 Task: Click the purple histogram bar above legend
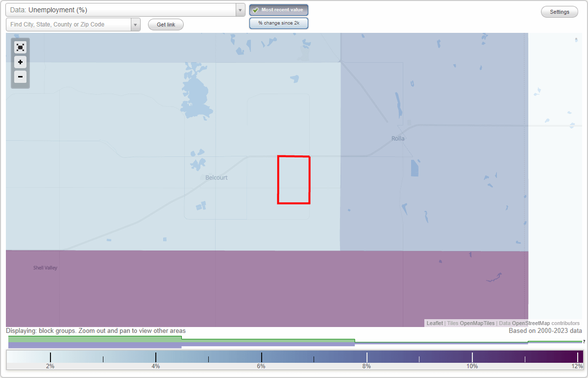point(95,345)
